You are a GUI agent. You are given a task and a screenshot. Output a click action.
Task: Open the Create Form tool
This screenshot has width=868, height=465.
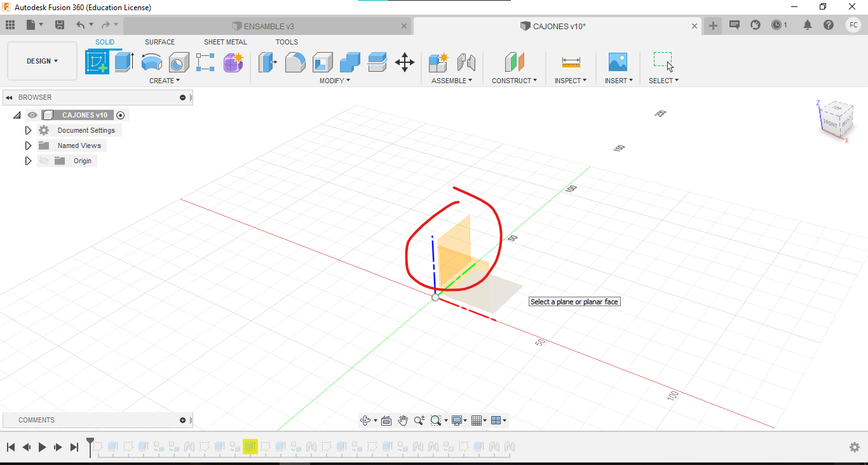pos(233,62)
